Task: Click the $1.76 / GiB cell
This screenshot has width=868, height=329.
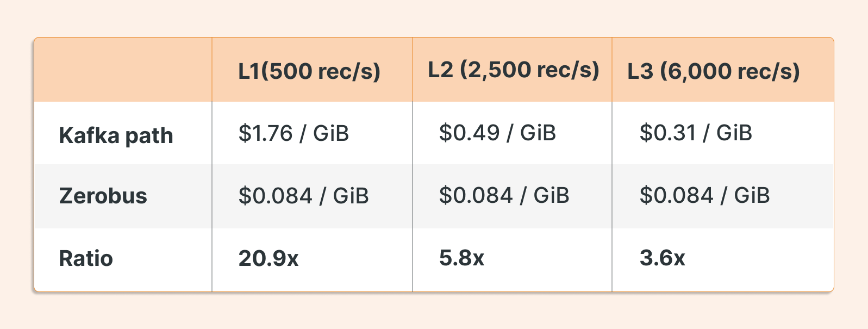Action: (294, 133)
